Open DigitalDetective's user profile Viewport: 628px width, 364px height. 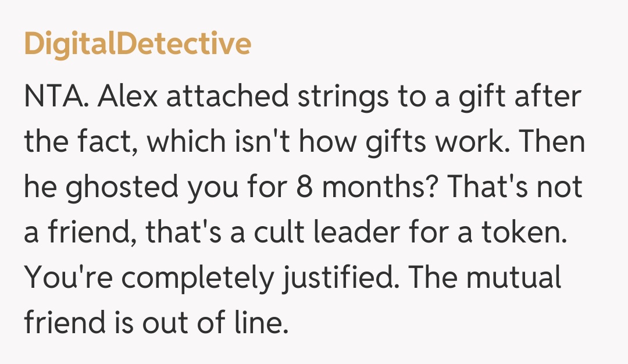[x=138, y=44]
